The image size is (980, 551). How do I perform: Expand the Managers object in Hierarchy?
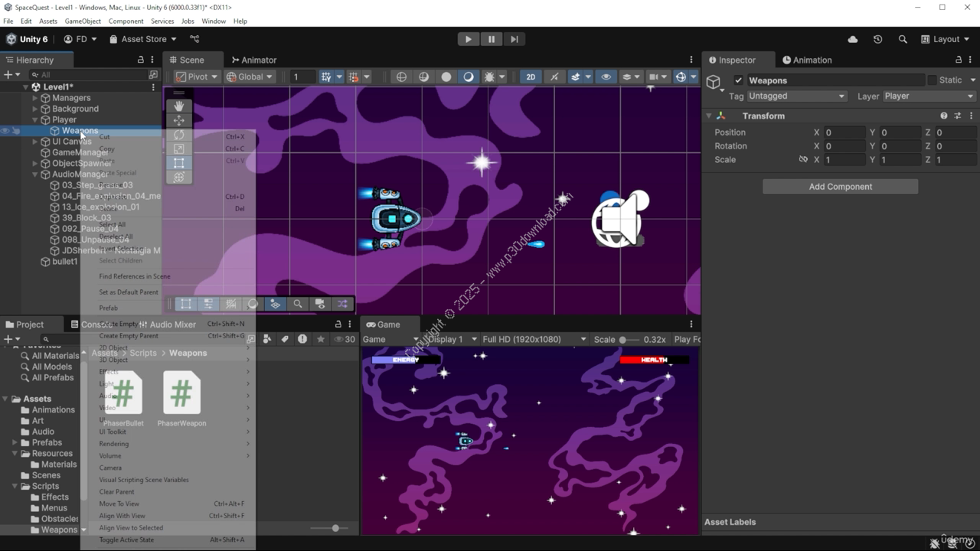[x=34, y=98]
